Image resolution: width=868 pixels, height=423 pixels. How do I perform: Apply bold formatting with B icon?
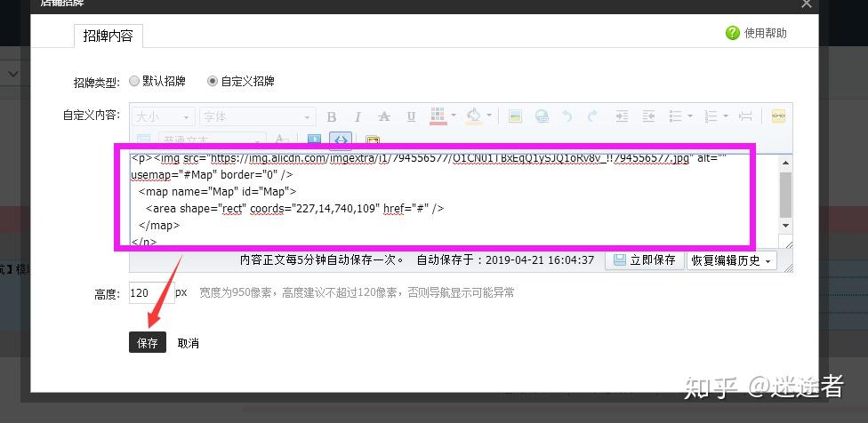click(x=332, y=116)
